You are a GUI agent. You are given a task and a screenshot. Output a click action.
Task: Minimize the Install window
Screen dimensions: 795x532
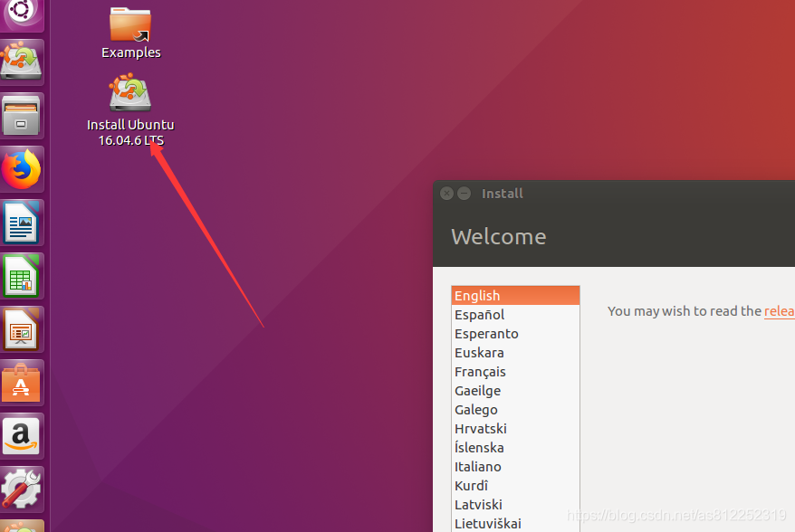tap(464, 193)
